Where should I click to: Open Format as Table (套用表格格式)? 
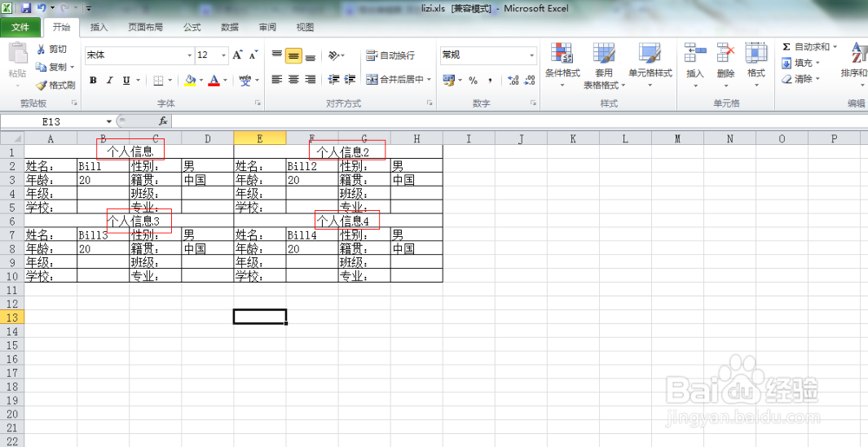click(x=604, y=65)
